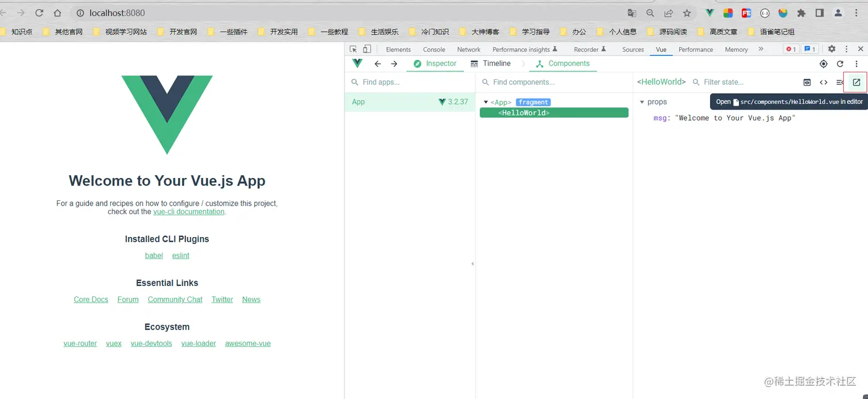The width and height of the screenshot is (868, 399).
Task: Click the blue issues count badge
Action: point(809,49)
